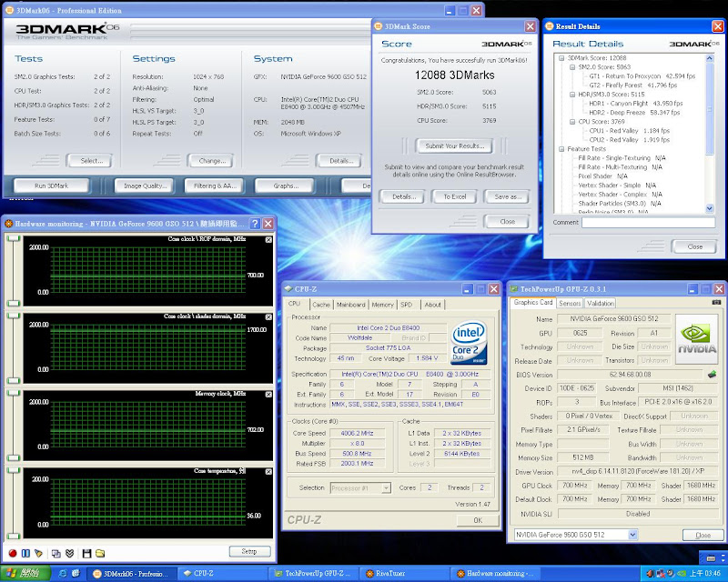Click the top slider handle beside Memory clock graph

tap(13, 393)
